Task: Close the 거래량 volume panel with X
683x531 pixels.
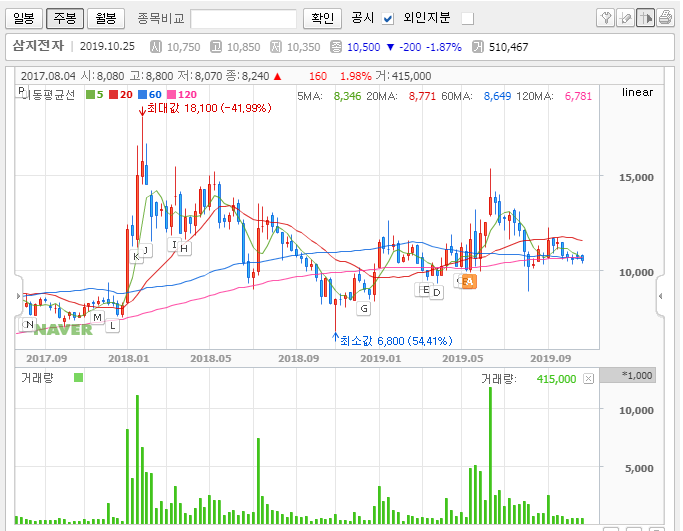Action: [x=588, y=379]
